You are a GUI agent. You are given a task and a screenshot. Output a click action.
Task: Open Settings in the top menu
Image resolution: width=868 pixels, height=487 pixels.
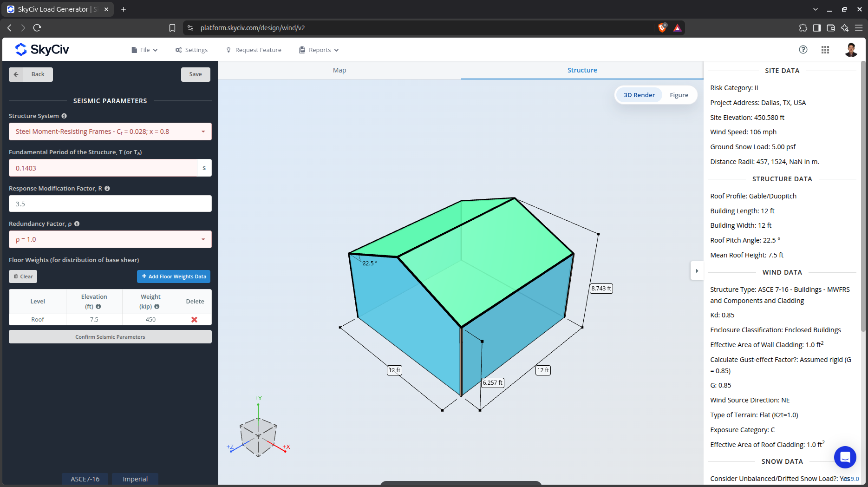[x=191, y=50]
